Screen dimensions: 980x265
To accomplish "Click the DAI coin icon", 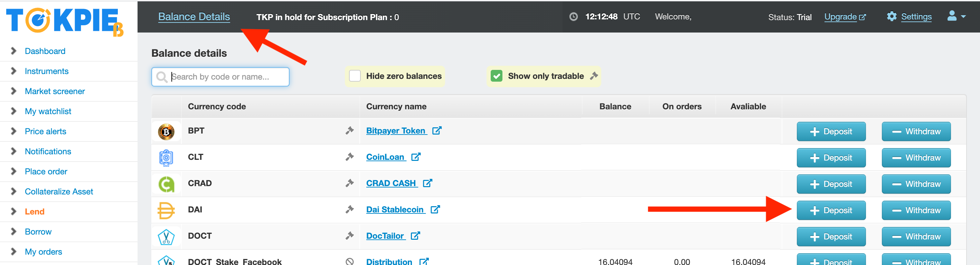I will (166, 210).
